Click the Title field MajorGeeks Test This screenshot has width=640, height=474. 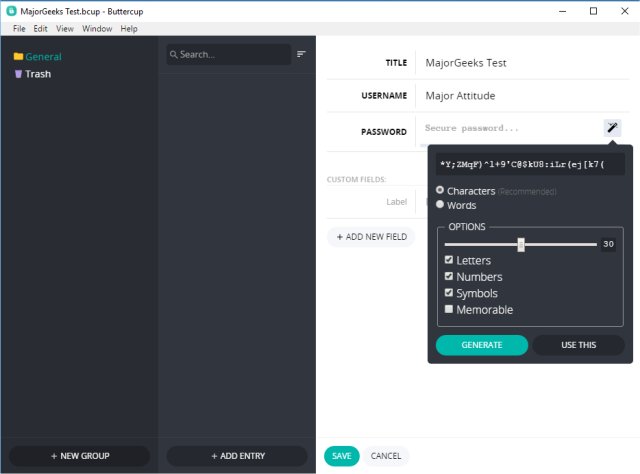point(522,63)
